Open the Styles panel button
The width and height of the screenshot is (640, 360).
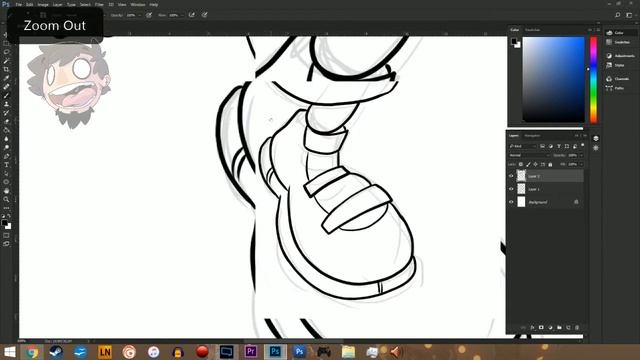[615, 65]
